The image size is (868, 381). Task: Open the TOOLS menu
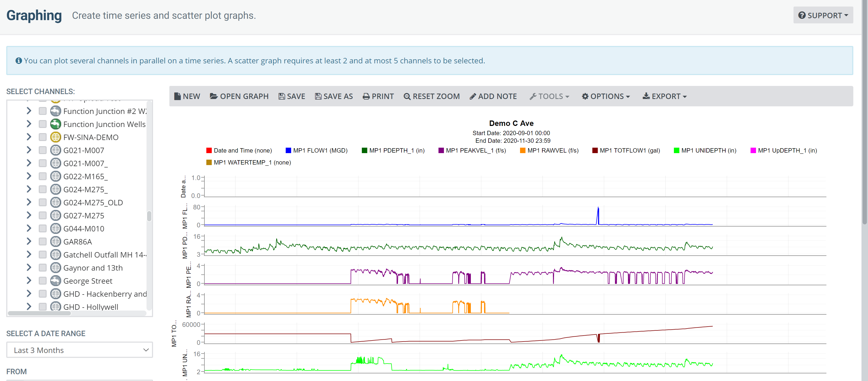point(549,97)
